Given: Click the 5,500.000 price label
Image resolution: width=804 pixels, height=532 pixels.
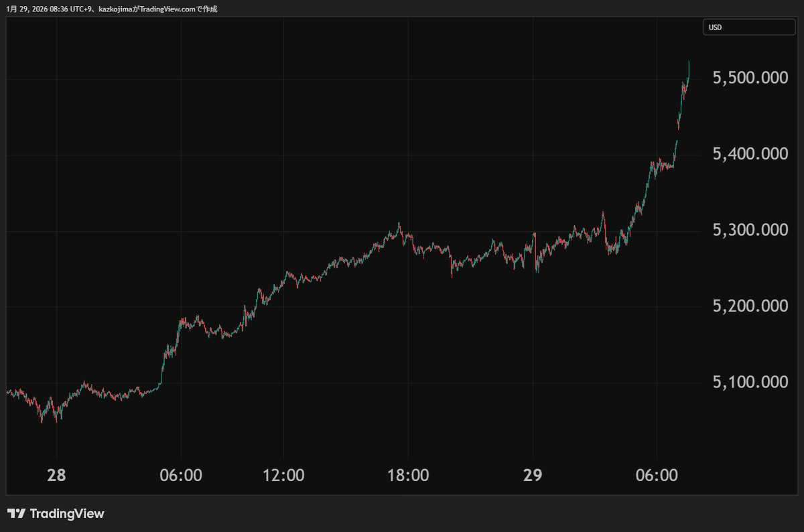Looking at the screenshot, I should click(x=750, y=78).
